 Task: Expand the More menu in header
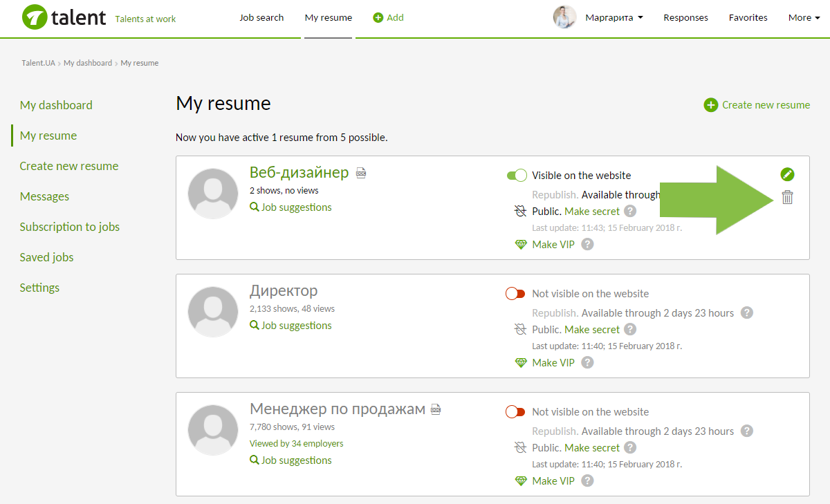804,18
